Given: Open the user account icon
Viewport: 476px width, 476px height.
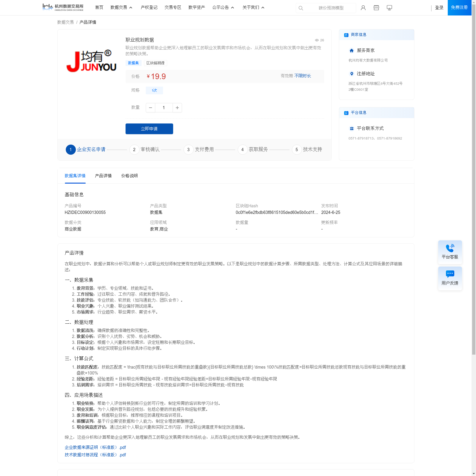Looking at the screenshot, I should coord(363,8).
